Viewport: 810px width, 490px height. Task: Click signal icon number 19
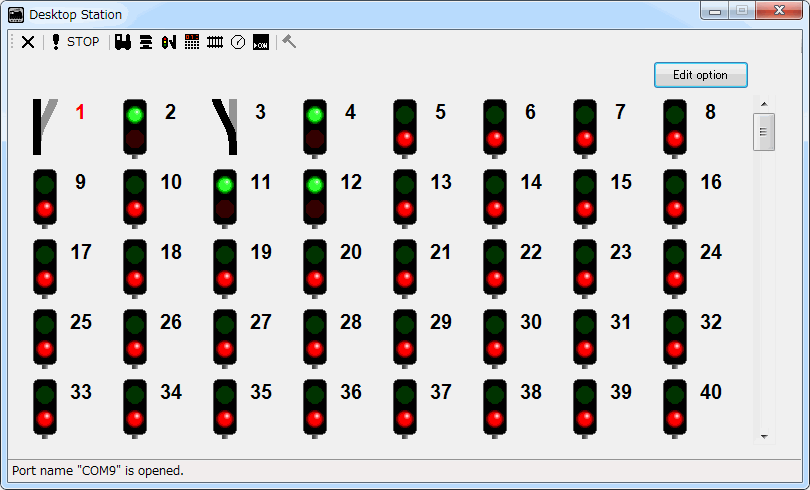tap(225, 268)
